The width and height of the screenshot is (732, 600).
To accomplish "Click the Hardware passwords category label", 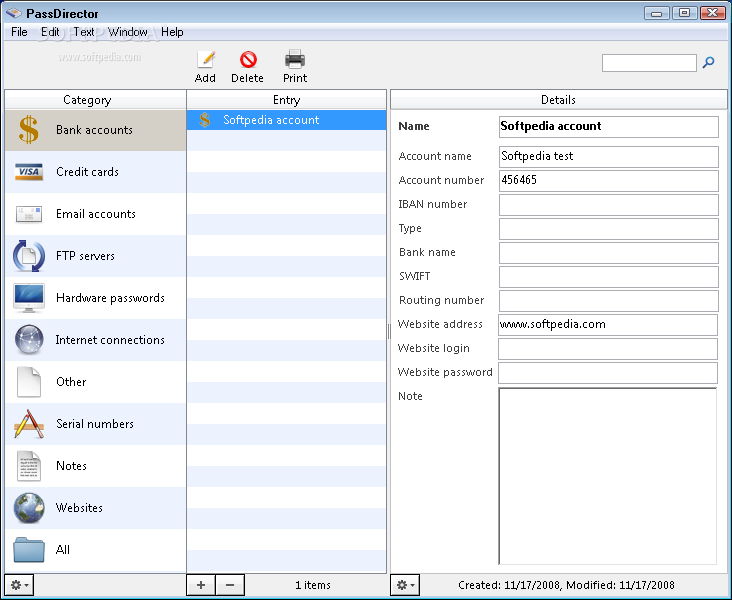I will (x=110, y=298).
